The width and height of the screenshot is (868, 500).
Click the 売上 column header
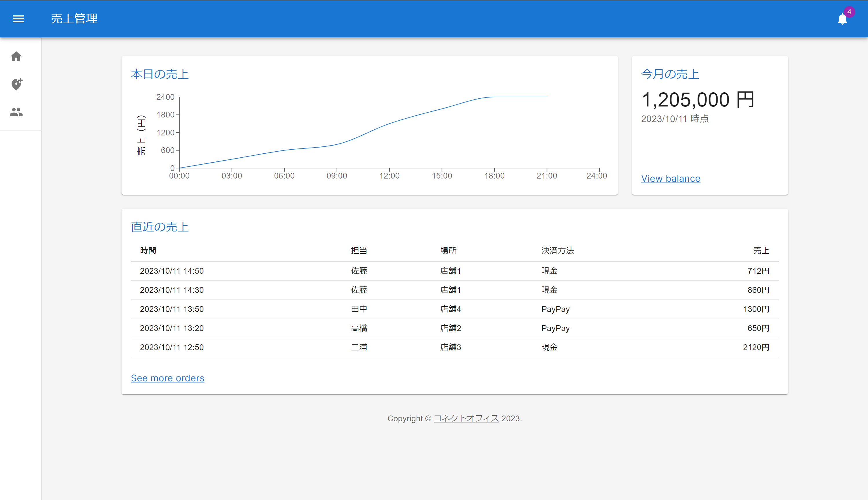761,250
